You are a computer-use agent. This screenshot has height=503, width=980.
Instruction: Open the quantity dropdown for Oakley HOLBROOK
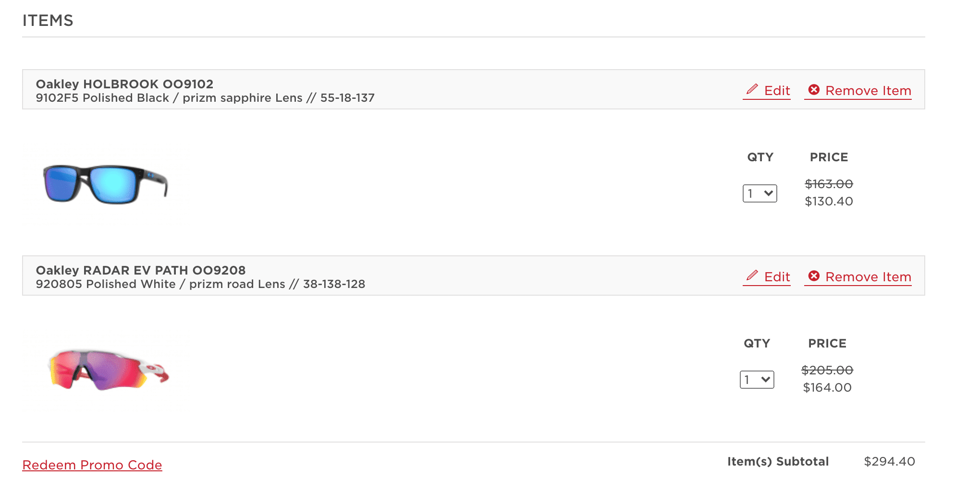(759, 193)
